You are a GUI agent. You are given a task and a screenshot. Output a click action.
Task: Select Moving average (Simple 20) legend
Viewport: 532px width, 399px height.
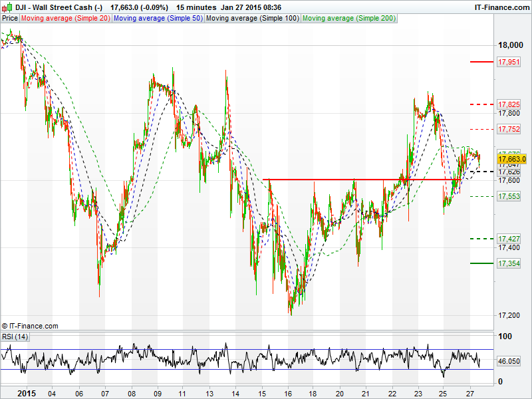pyautogui.click(x=66, y=18)
